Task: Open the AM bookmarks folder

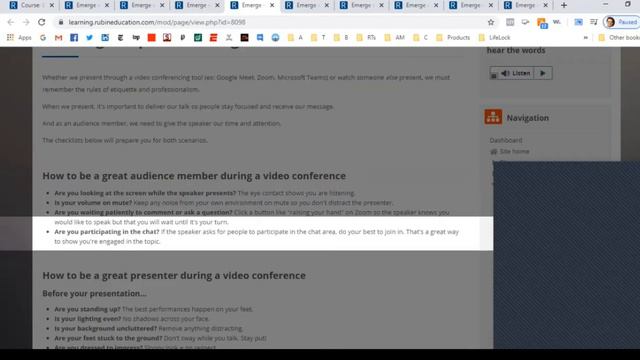Action: pos(394,38)
